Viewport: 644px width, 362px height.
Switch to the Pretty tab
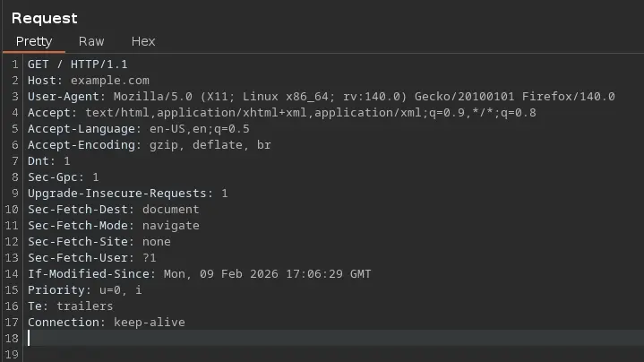pos(34,41)
